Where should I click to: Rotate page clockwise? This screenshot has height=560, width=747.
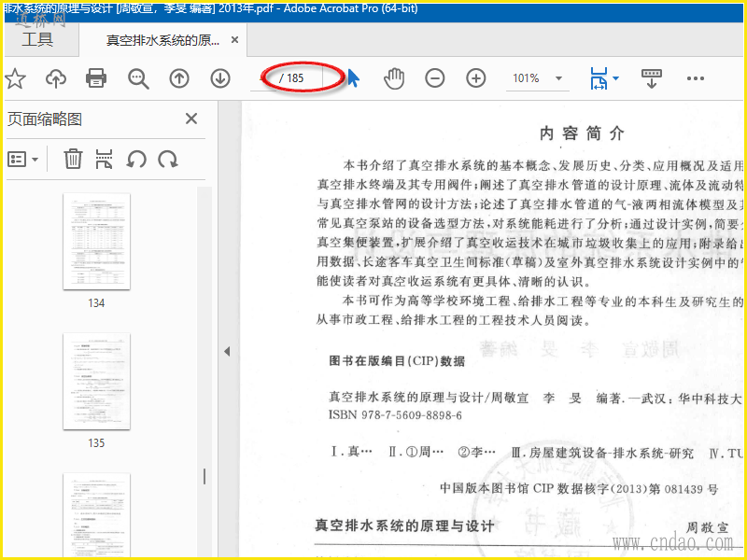(168, 159)
